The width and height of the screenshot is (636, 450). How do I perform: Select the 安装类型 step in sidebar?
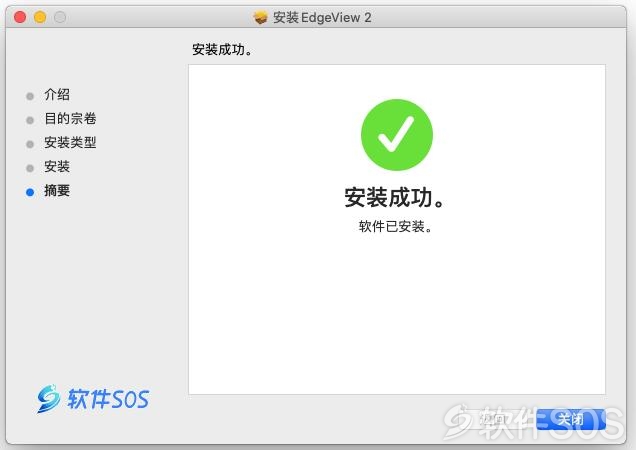pos(70,142)
